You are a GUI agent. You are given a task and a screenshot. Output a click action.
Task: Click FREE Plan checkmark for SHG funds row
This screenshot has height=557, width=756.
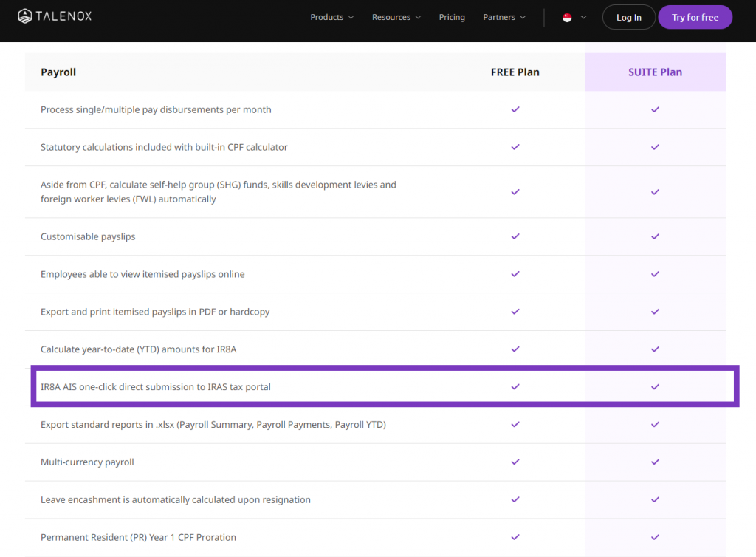point(515,192)
